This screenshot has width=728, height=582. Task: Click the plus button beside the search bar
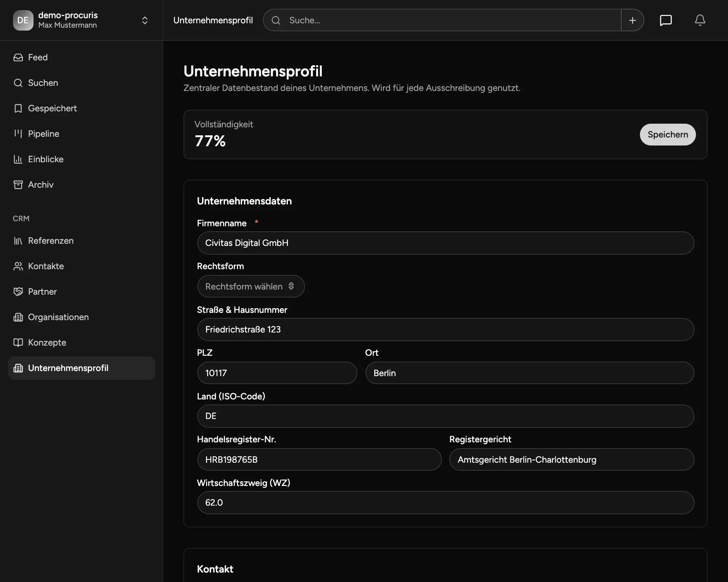633,20
